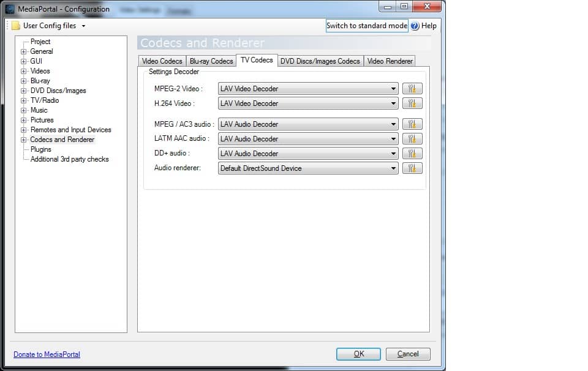The image size is (588, 371).
Task: Open settings icon for DD+ audio decoder
Action: tap(412, 154)
